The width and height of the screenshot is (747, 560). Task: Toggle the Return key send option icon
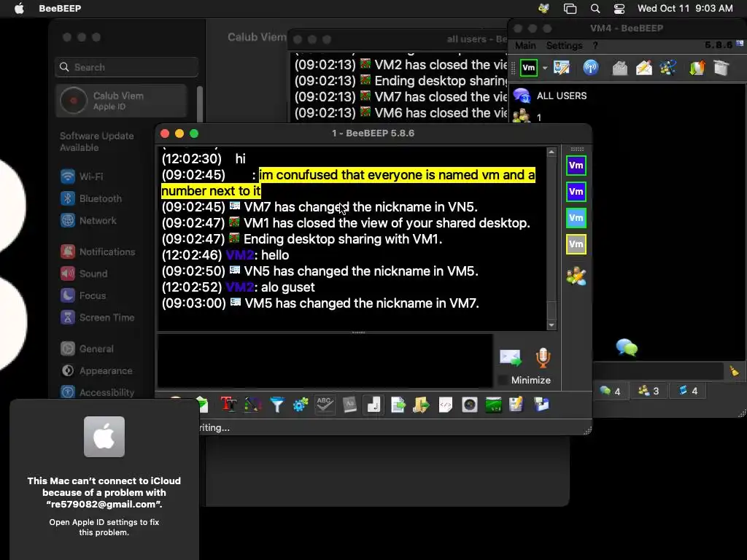coord(373,405)
